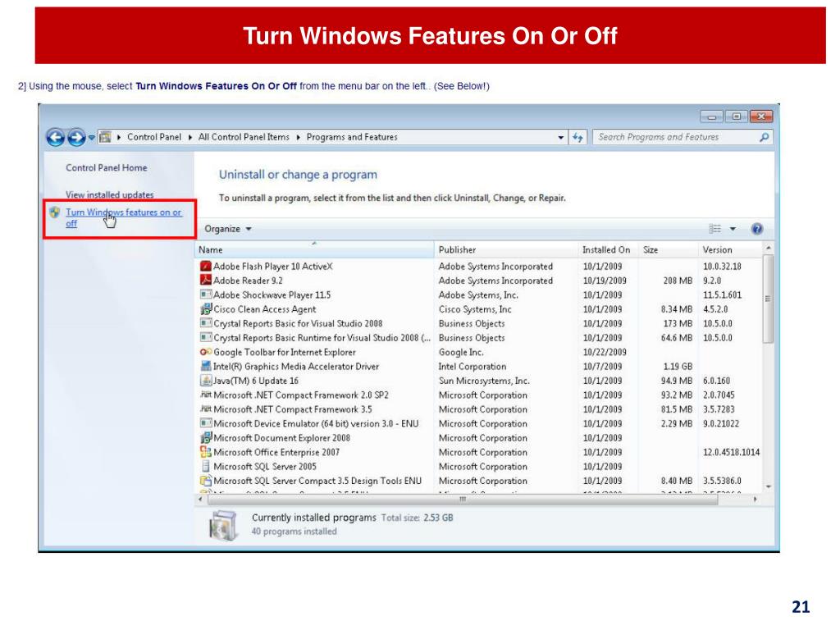Click the search magnifier icon
The image size is (840, 630).
click(764, 137)
